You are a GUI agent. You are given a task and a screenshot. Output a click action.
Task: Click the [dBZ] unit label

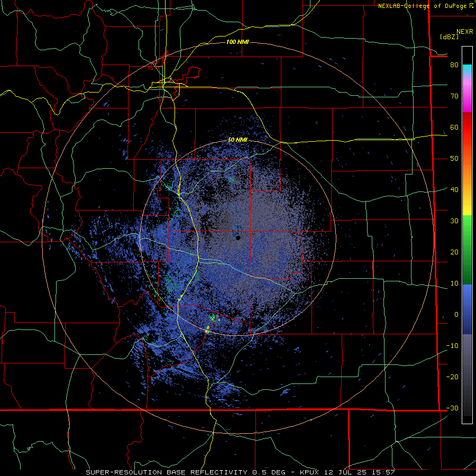[x=449, y=37]
